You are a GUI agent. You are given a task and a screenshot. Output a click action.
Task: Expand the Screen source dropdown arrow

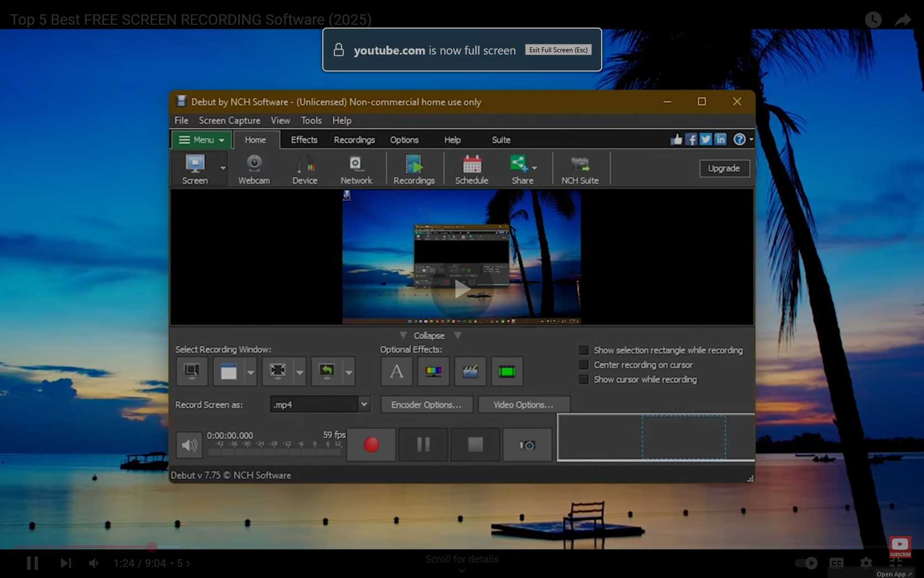click(223, 168)
